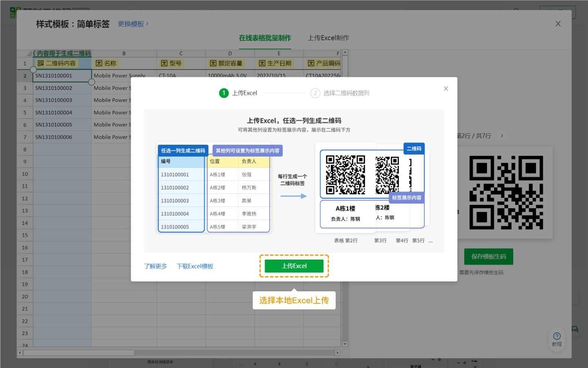
Task: Download the Excel template via 下载Excel模板
Action: 195,266
